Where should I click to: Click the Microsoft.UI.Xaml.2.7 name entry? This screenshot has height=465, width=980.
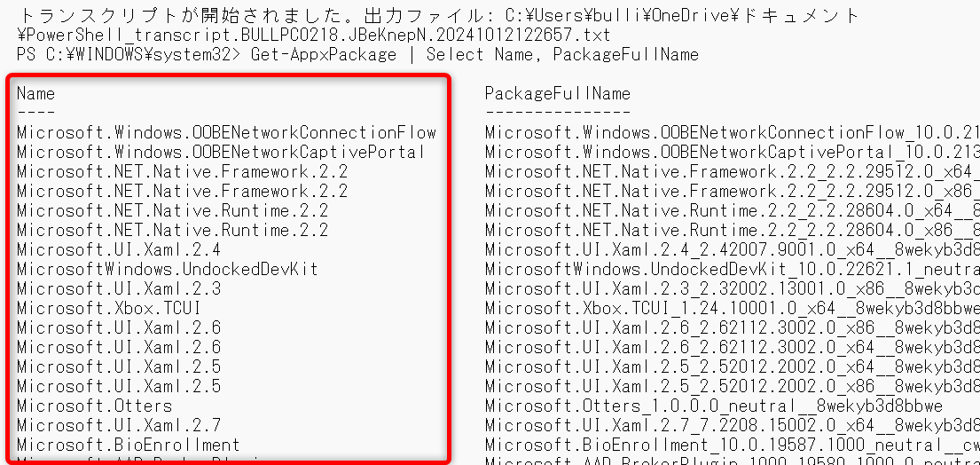click(x=119, y=425)
